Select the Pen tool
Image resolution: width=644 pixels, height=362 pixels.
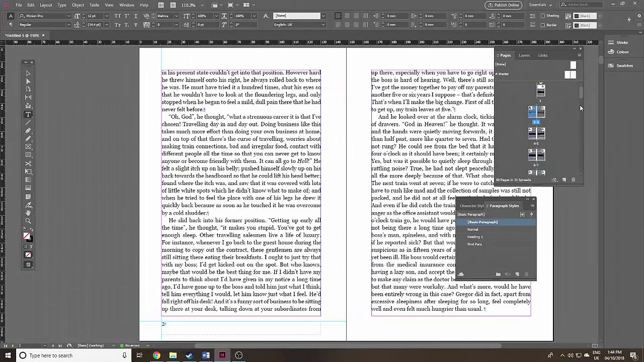tap(28, 131)
